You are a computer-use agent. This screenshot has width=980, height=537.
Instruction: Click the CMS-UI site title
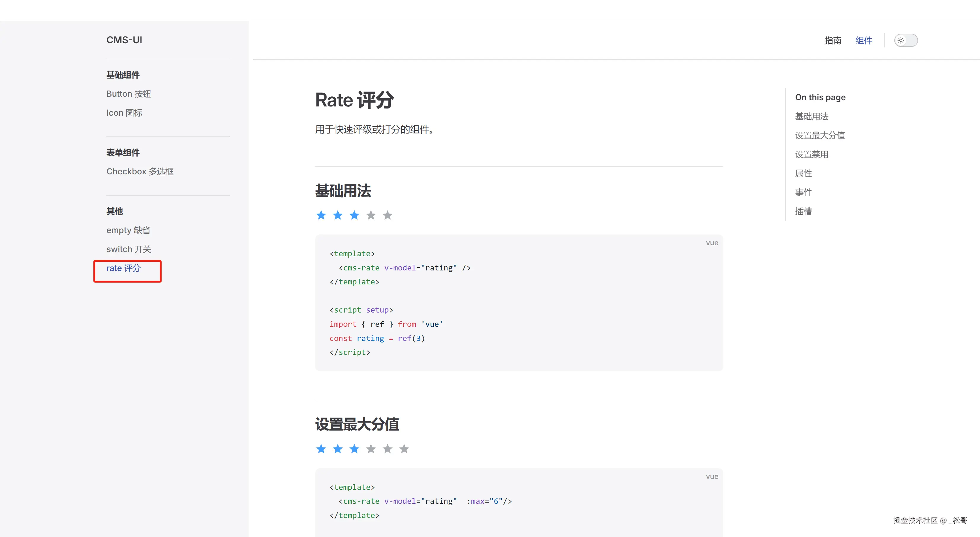pos(124,40)
